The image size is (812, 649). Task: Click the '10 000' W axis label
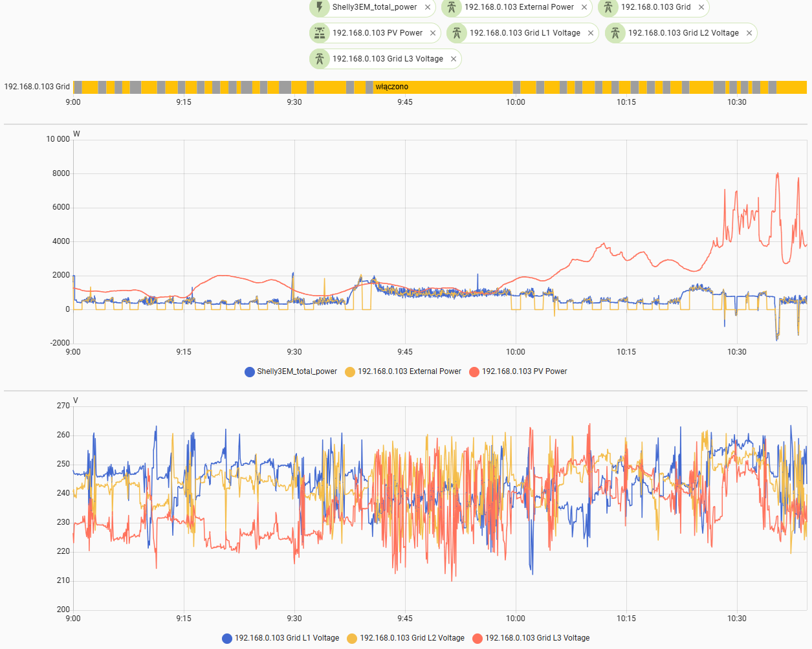pyautogui.click(x=58, y=139)
